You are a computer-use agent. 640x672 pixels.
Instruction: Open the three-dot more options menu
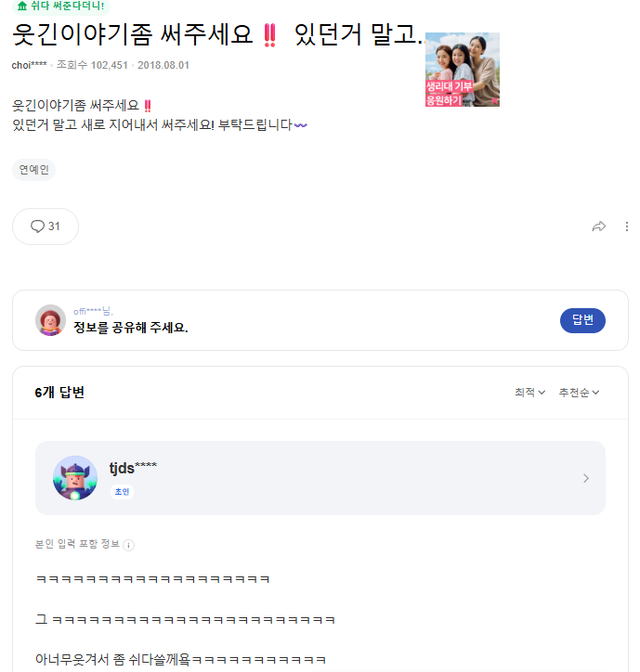coord(626,226)
